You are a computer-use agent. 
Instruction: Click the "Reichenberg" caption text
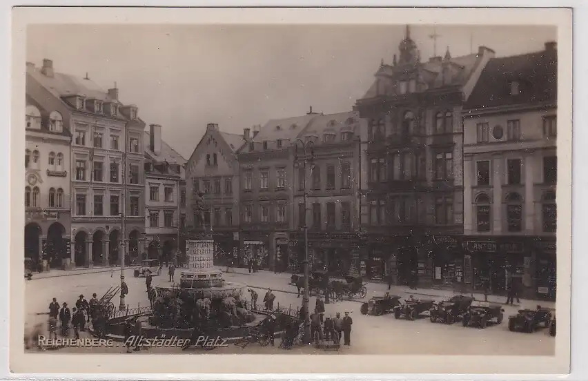coord(77,341)
